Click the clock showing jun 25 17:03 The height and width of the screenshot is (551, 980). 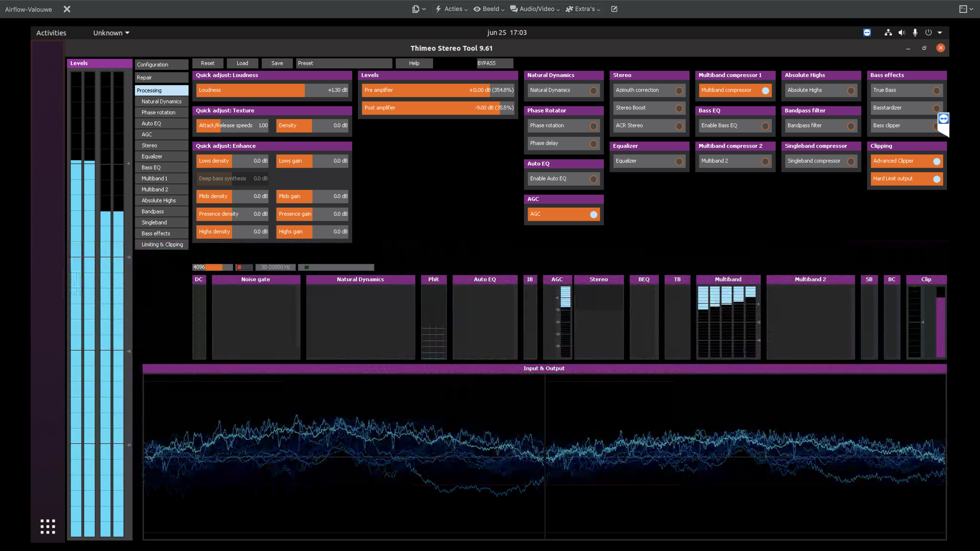[x=507, y=33]
